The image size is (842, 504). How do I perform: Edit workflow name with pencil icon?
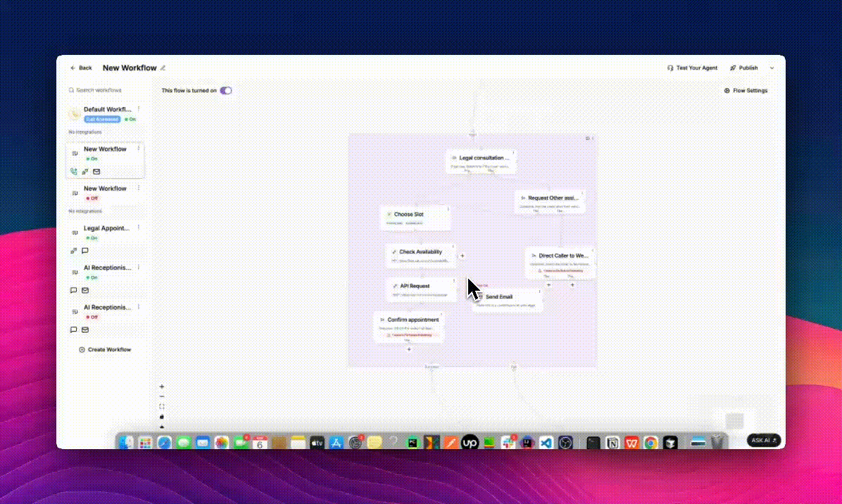(163, 68)
